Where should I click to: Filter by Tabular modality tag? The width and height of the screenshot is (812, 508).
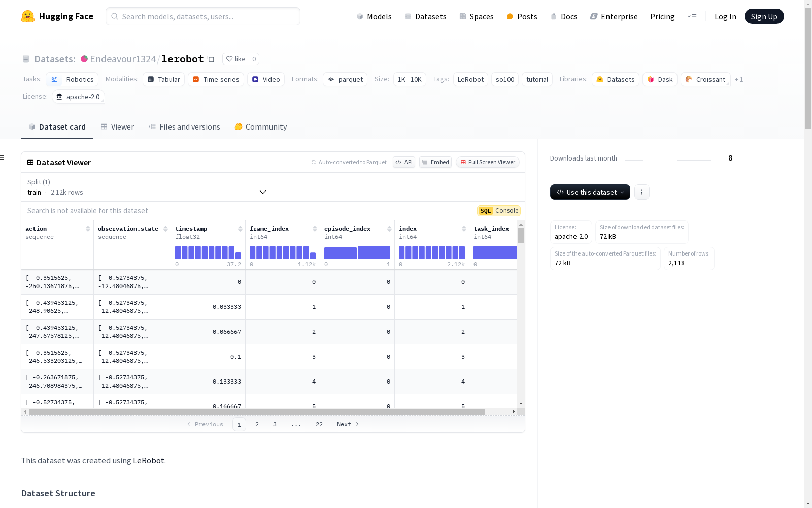(163, 79)
